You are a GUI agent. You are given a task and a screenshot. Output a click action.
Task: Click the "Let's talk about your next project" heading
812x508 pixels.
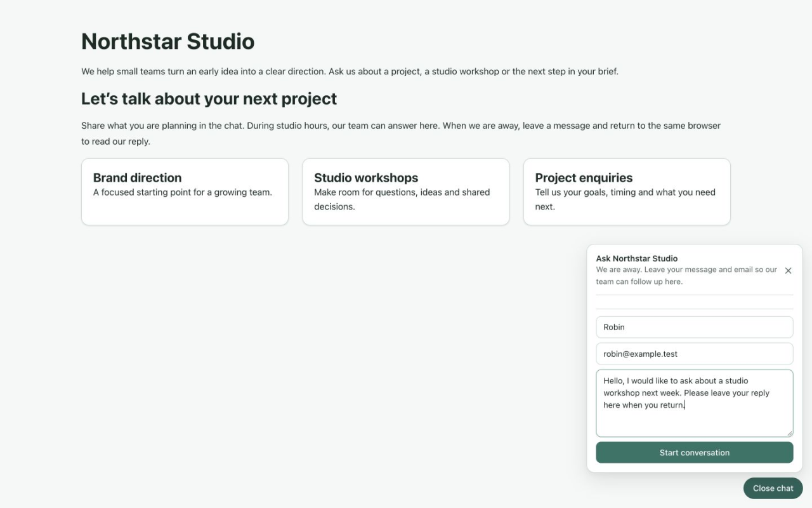coord(209,98)
